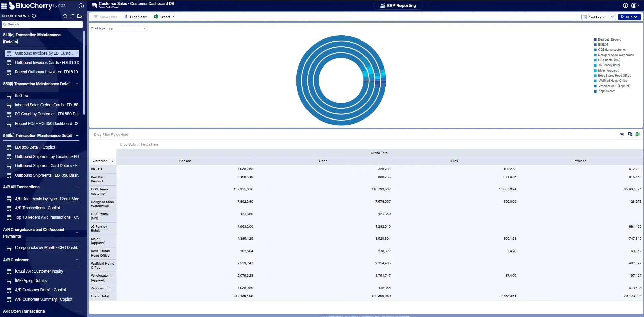Toggle G&K Rental (MN) legend series
The height and width of the screenshot is (317, 644).
607,60
